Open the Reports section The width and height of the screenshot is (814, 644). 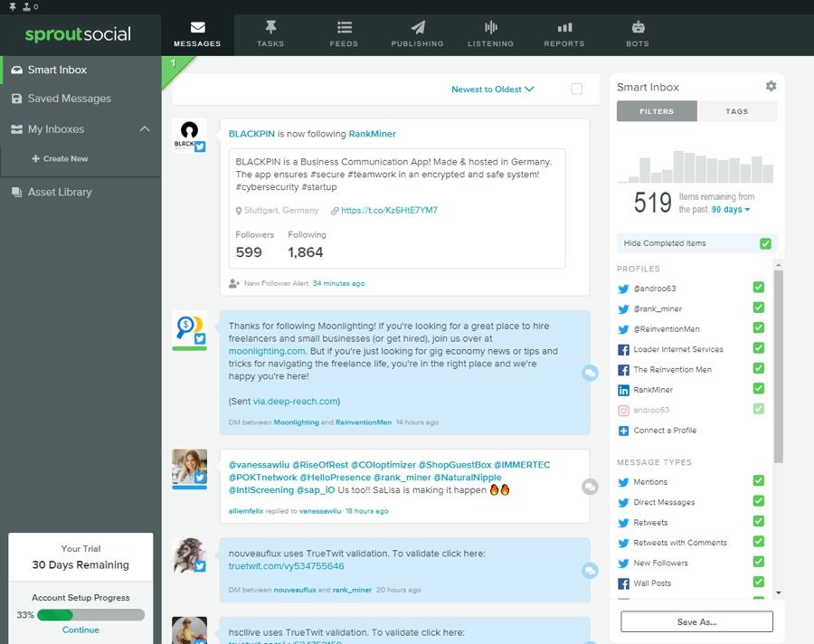[564, 33]
